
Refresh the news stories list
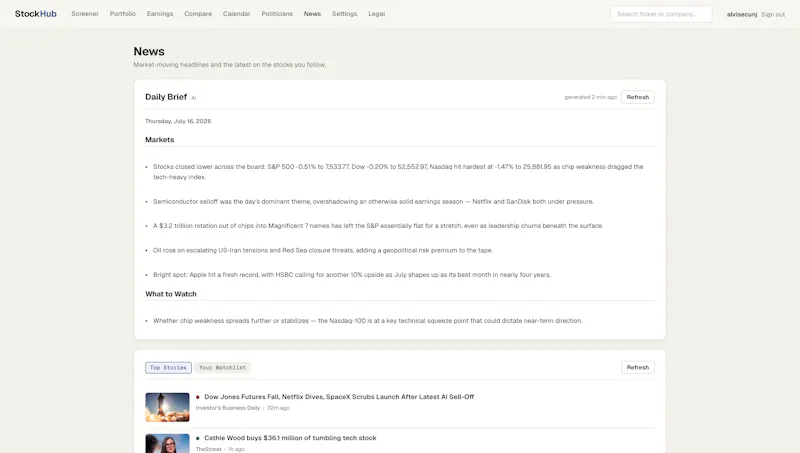pyautogui.click(x=638, y=367)
